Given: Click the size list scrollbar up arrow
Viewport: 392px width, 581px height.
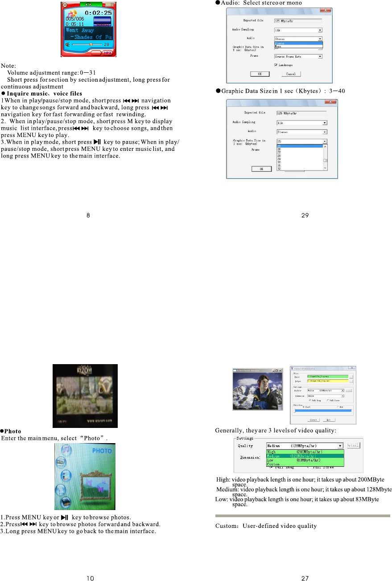Looking at the screenshot, I should click(x=325, y=147).
